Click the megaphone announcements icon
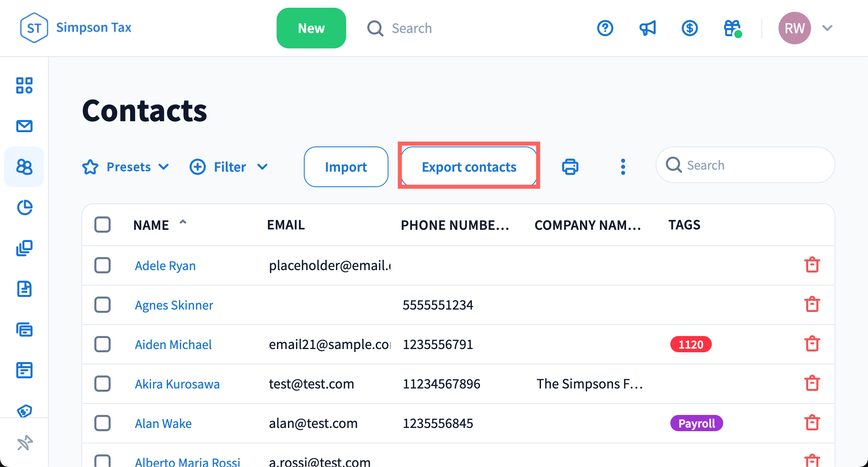This screenshot has width=868, height=467. [647, 28]
